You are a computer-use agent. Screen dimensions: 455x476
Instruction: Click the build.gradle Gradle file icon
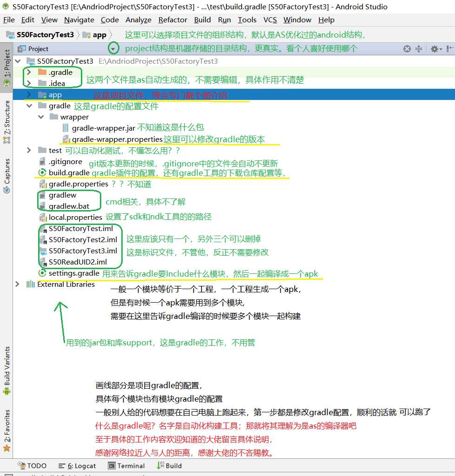click(42, 172)
